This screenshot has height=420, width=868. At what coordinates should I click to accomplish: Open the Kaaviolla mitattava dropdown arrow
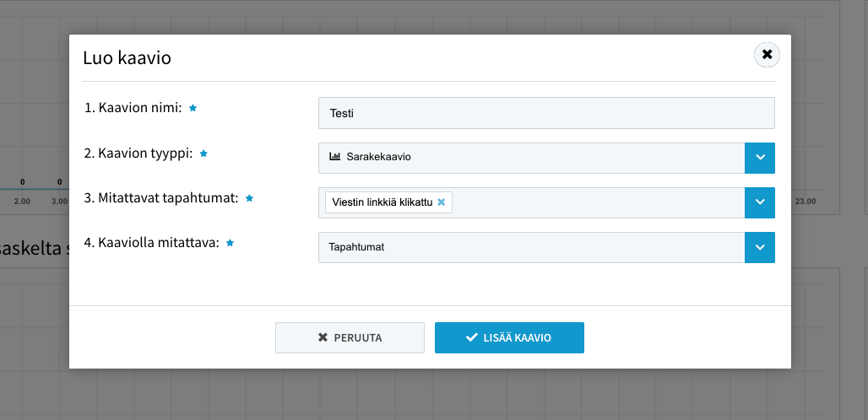tap(760, 248)
